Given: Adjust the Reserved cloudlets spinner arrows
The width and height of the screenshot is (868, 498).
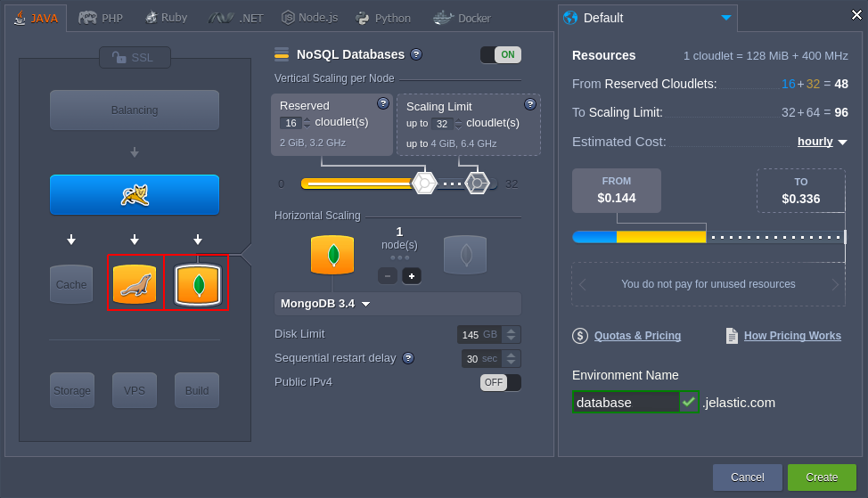Looking at the screenshot, I should [x=307, y=123].
